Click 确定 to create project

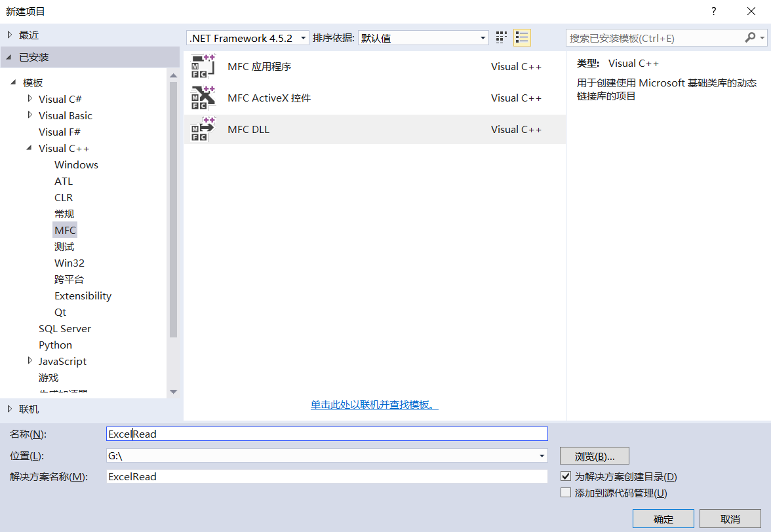point(663,519)
